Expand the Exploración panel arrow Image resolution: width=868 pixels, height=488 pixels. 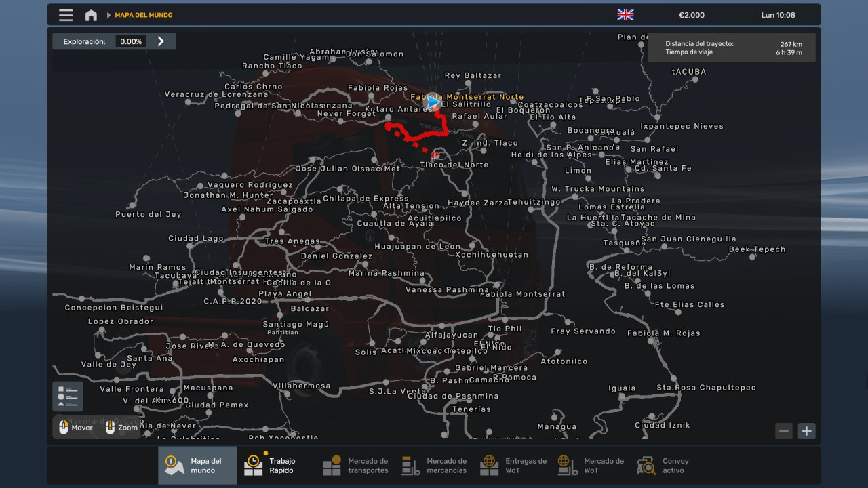coord(161,41)
